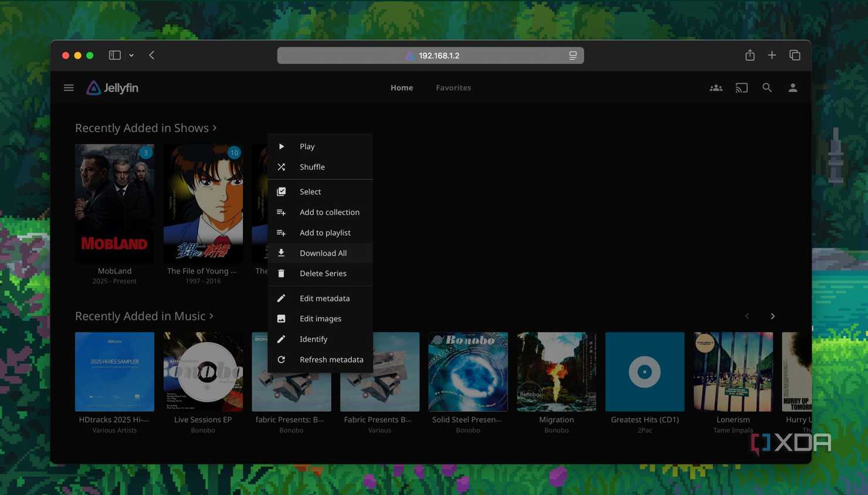Viewport: 868px width, 495px height.
Task: Click the reader view icon in address bar
Action: click(x=573, y=55)
